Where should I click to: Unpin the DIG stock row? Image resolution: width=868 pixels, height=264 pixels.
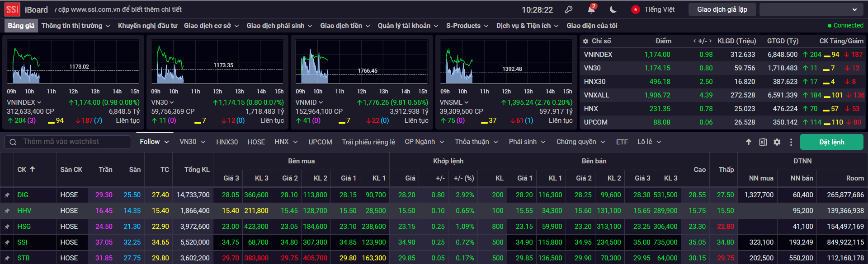pos(7,195)
